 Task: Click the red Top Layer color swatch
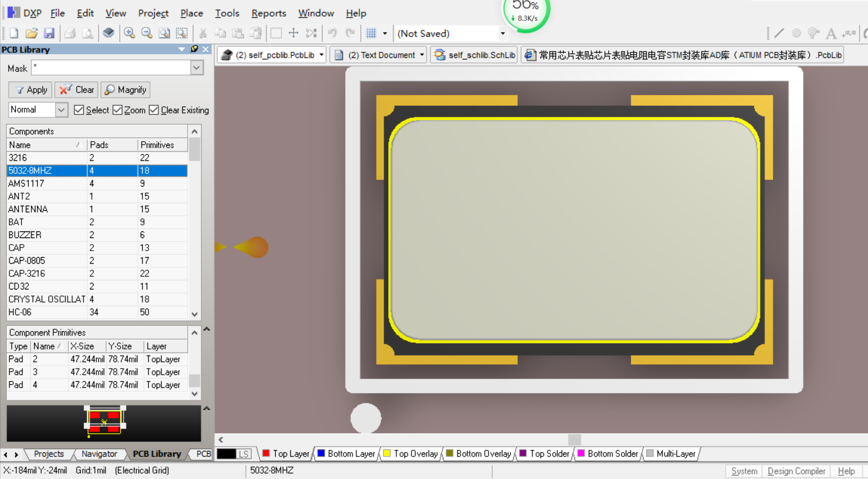(266, 453)
